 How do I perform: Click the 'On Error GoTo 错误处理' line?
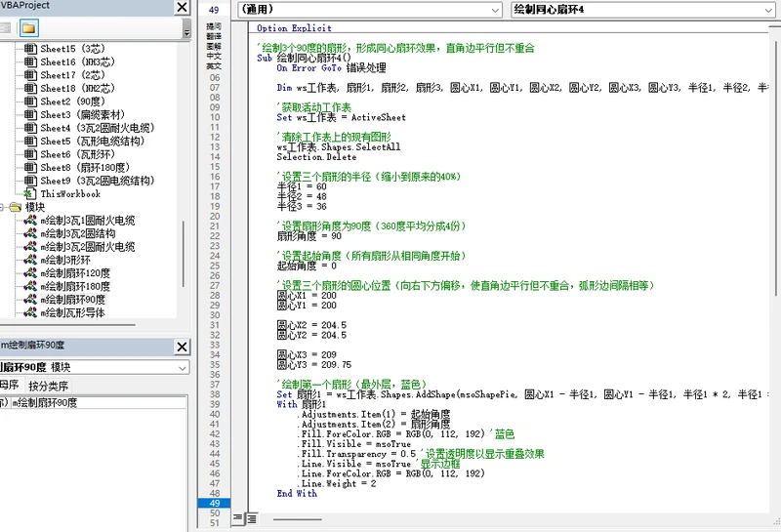(x=331, y=67)
